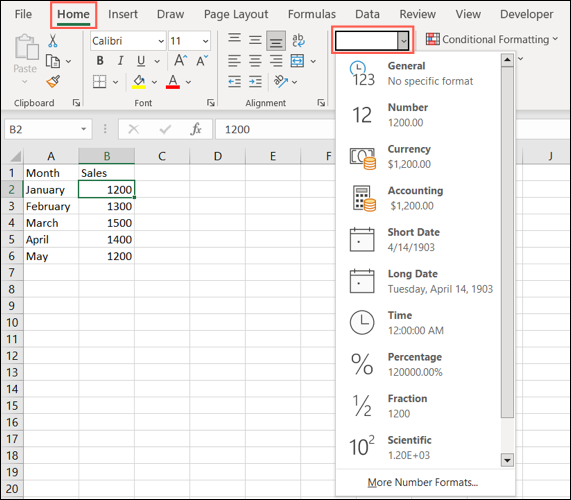Viewport: 571px width, 500px height.
Task: Switch to the Formulas tab
Action: click(312, 14)
